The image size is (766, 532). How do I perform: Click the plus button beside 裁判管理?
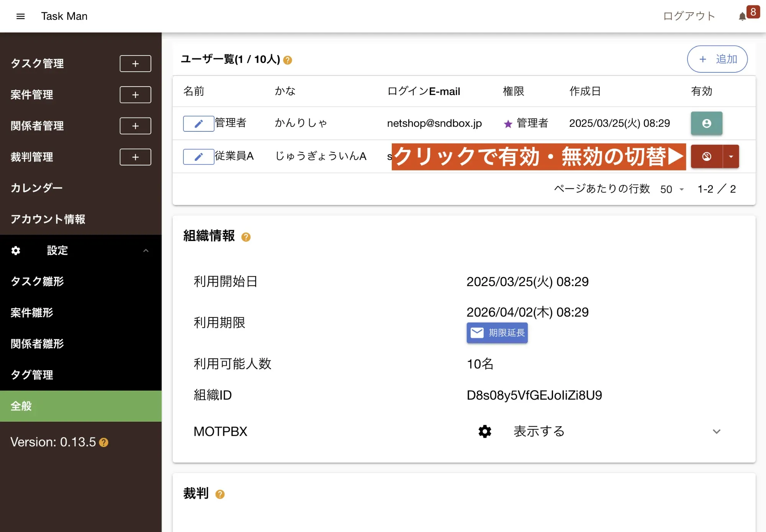click(135, 157)
